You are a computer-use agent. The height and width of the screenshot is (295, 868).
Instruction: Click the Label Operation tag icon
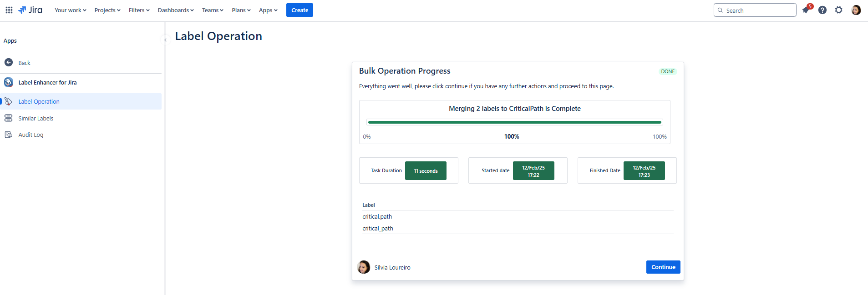click(x=9, y=101)
